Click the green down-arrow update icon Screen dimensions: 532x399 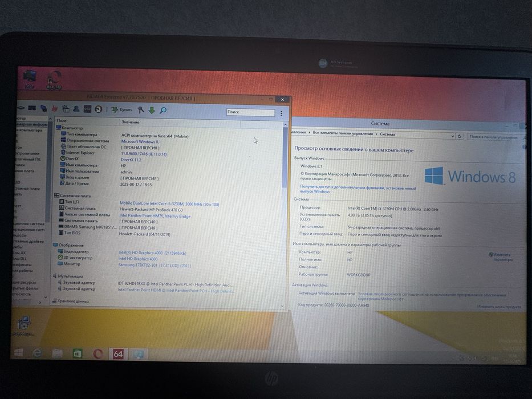point(152,110)
